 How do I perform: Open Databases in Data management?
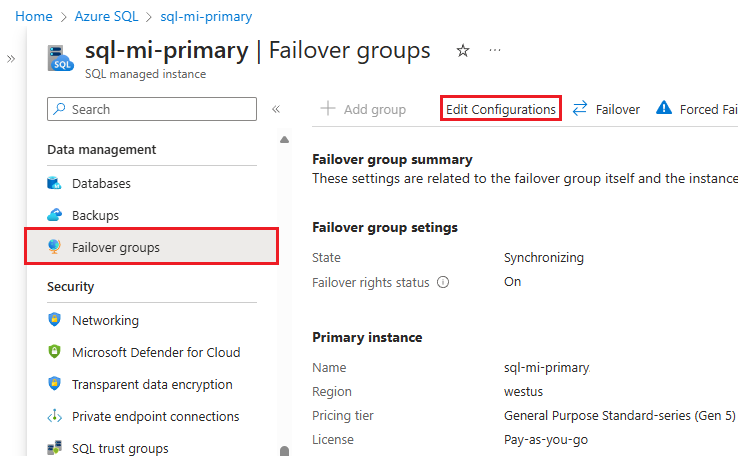pos(101,184)
